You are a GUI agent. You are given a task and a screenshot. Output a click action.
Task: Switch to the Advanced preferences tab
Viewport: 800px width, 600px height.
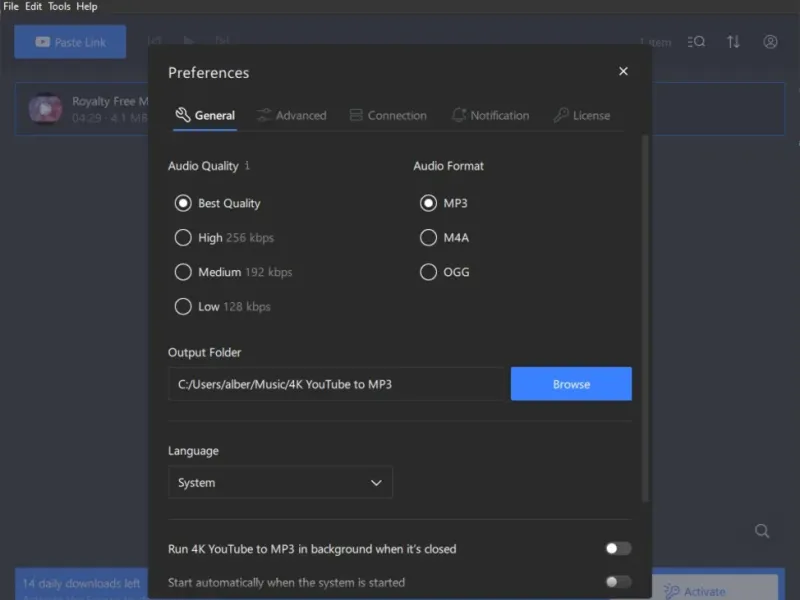pos(291,115)
